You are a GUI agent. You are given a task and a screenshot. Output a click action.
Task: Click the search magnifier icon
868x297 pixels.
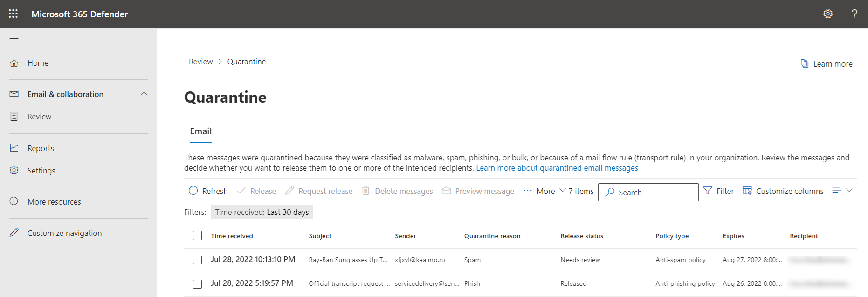pyautogui.click(x=610, y=192)
